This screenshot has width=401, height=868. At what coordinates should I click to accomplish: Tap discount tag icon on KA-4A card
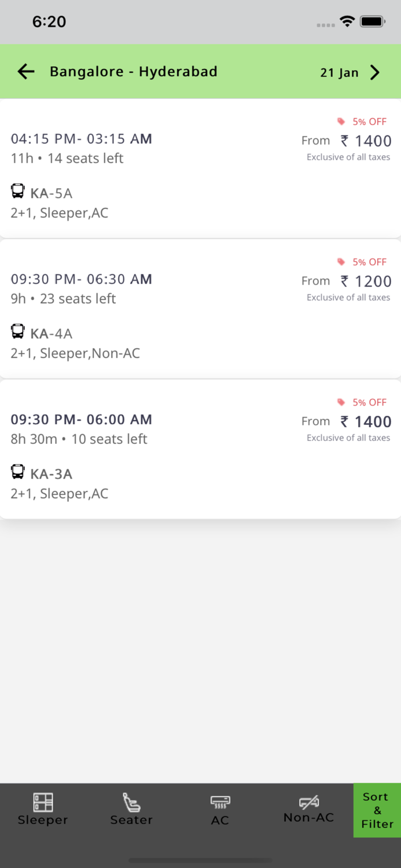click(341, 262)
